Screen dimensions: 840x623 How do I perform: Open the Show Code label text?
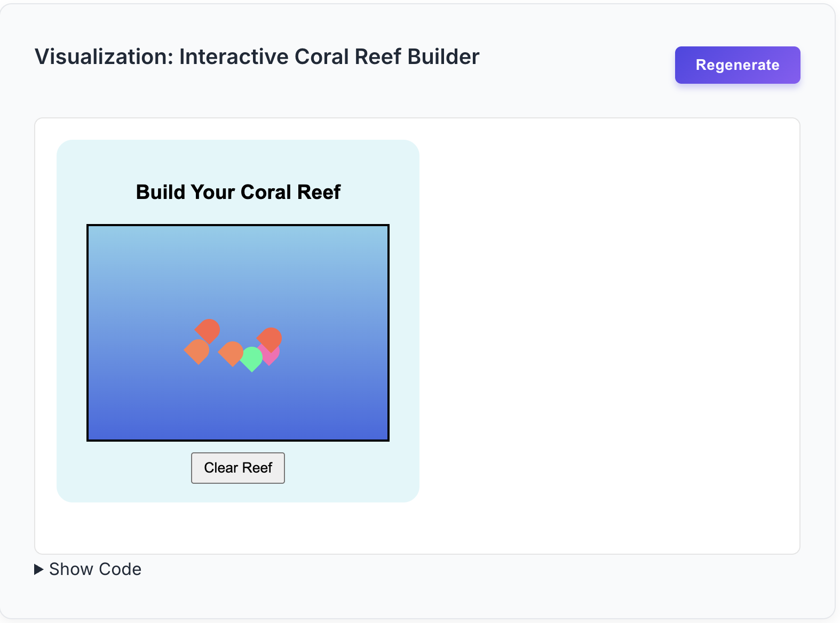tap(95, 569)
